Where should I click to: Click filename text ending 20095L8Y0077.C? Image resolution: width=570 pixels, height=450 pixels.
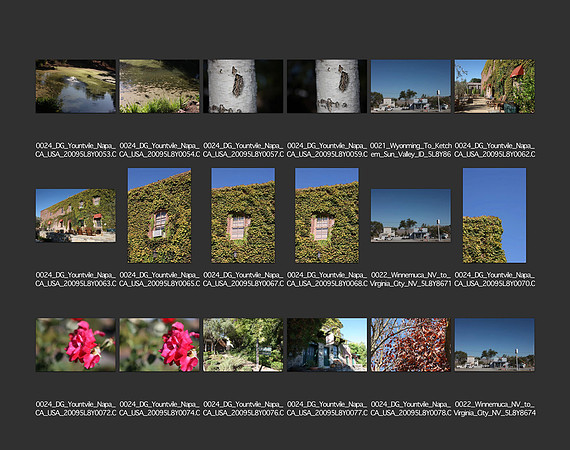pos(327,408)
